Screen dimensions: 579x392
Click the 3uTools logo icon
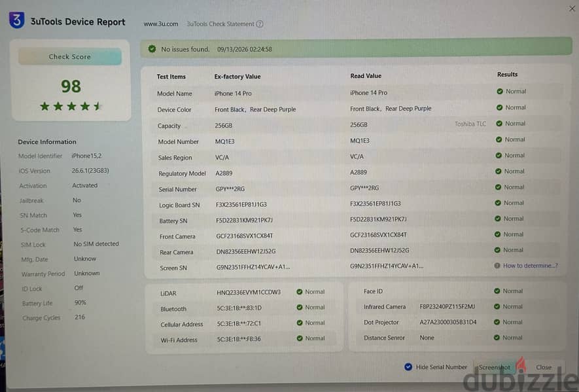[16, 20]
